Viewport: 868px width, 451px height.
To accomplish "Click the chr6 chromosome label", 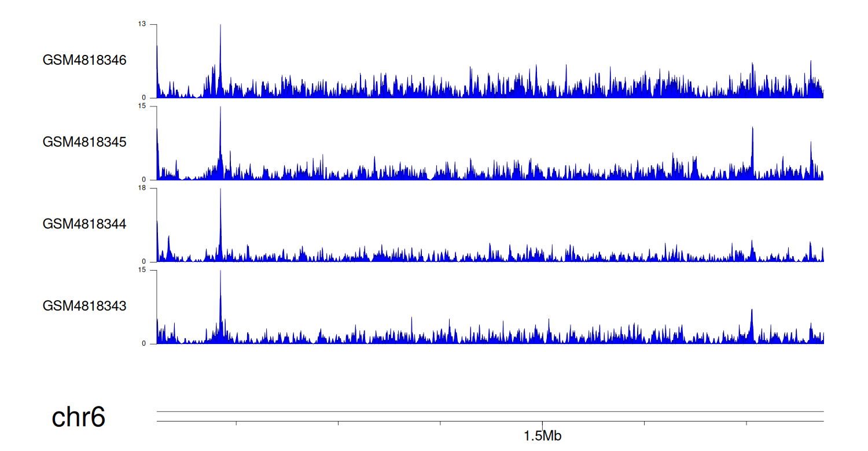I will (79, 417).
